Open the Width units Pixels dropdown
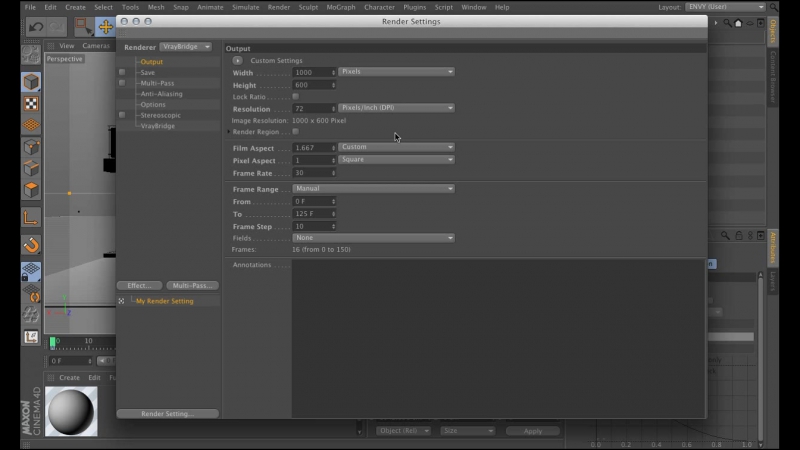 click(396, 72)
